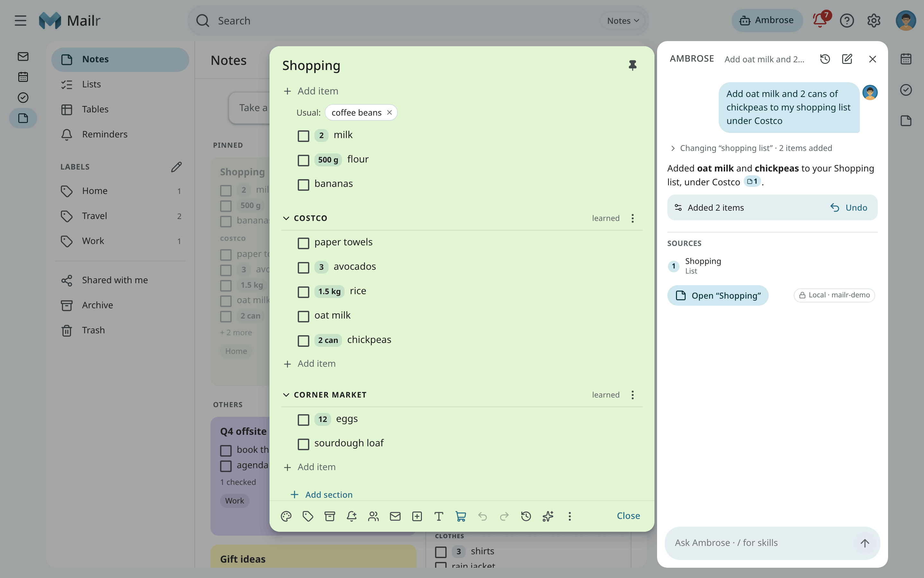Open Lists in the sidebar
This screenshot has width=924, height=578.
[120, 84]
